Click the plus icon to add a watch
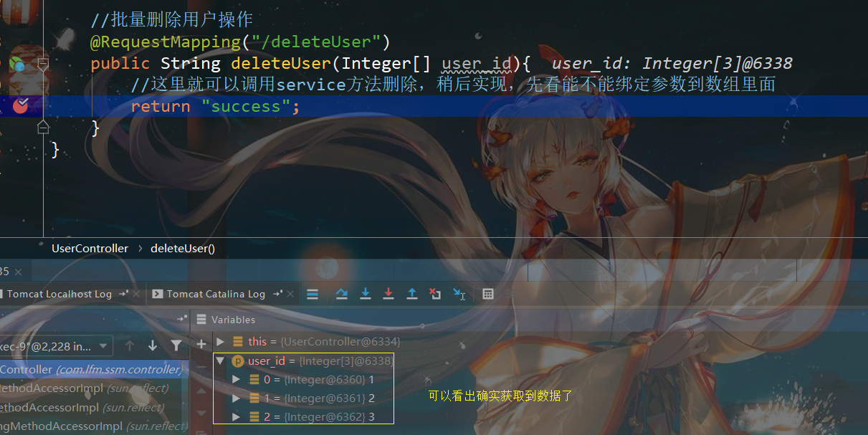Image resolution: width=868 pixels, height=435 pixels. click(x=201, y=345)
